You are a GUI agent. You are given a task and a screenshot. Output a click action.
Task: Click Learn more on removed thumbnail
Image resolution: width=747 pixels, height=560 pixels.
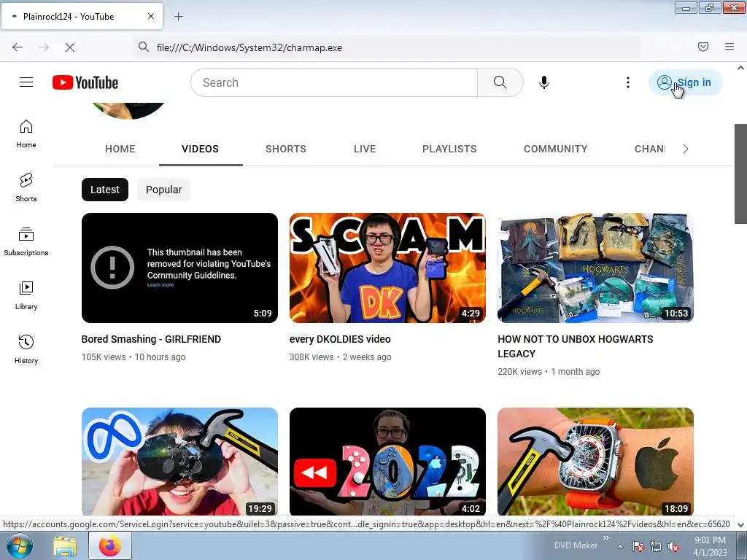(160, 285)
